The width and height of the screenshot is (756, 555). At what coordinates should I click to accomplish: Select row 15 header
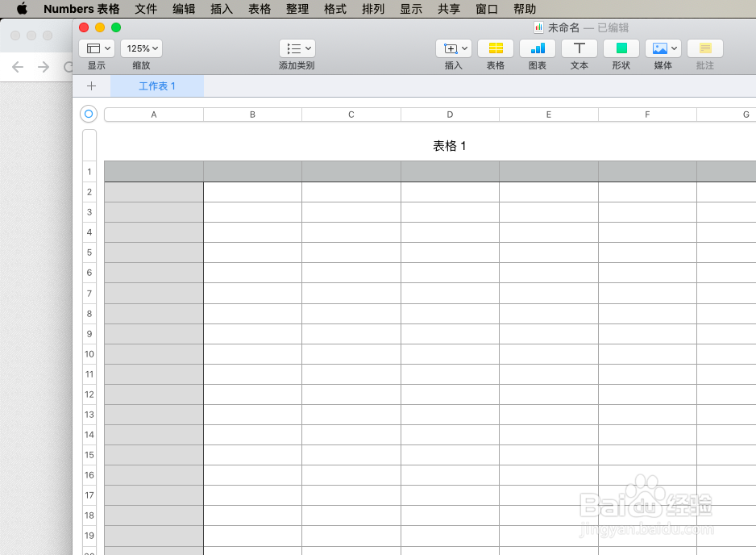point(89,455)
